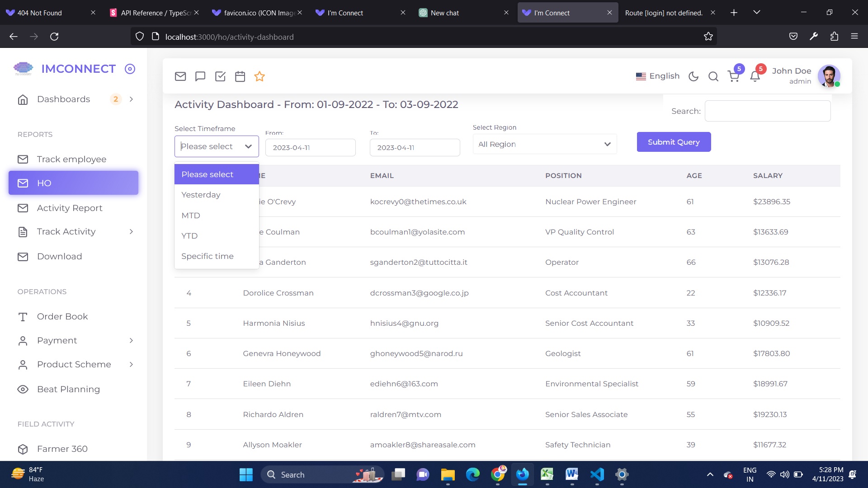Open the chat bubble icon
The width and height of the screenshot is (868, 488).
(x=200, y=76)
